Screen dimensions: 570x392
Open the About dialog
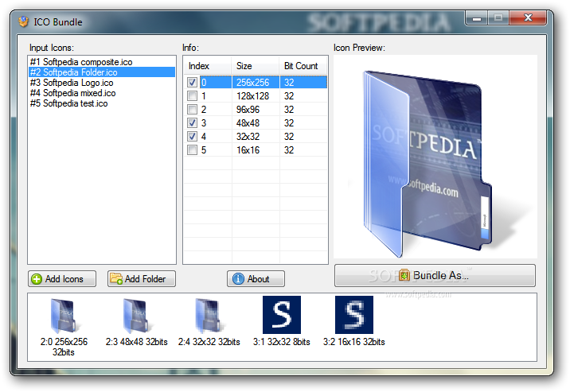point(256,279)
